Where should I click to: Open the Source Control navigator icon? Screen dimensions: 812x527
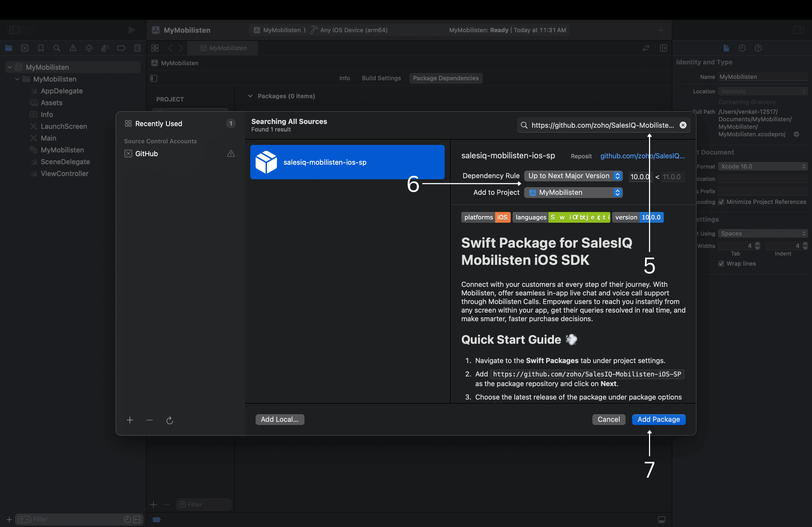[24, 48]
